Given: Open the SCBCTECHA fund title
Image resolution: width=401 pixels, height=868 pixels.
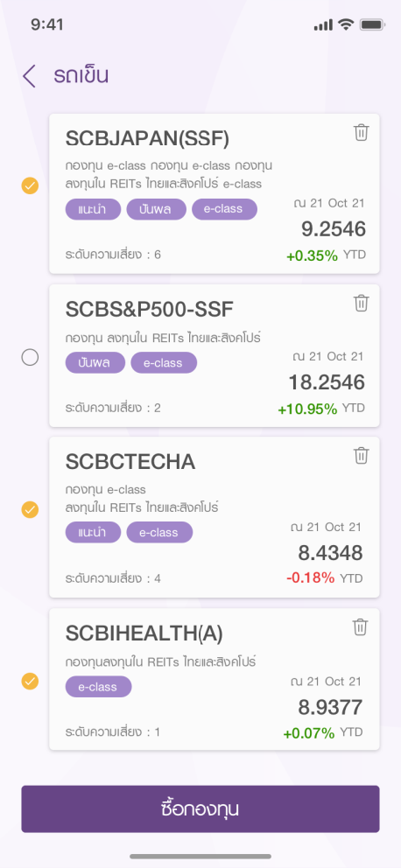Looking at the screenshot, I should (x=130, y=462).
